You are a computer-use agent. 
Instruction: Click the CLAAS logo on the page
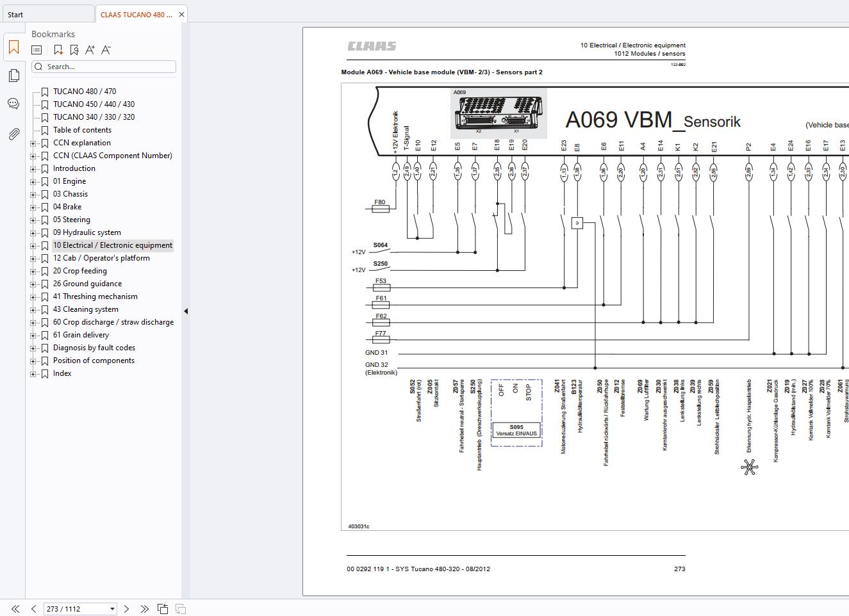tap(372, 46)
